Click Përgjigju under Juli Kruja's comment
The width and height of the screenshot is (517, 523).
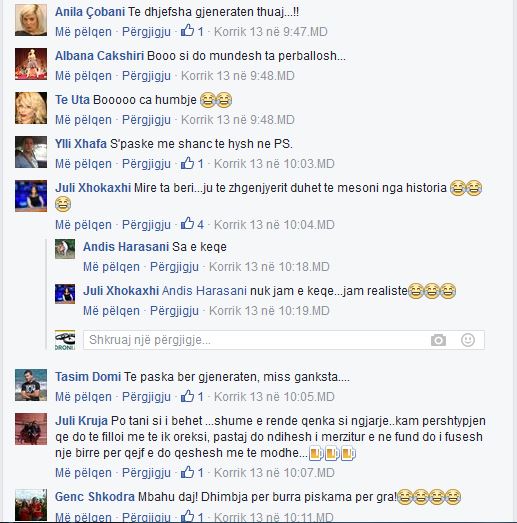146,473
